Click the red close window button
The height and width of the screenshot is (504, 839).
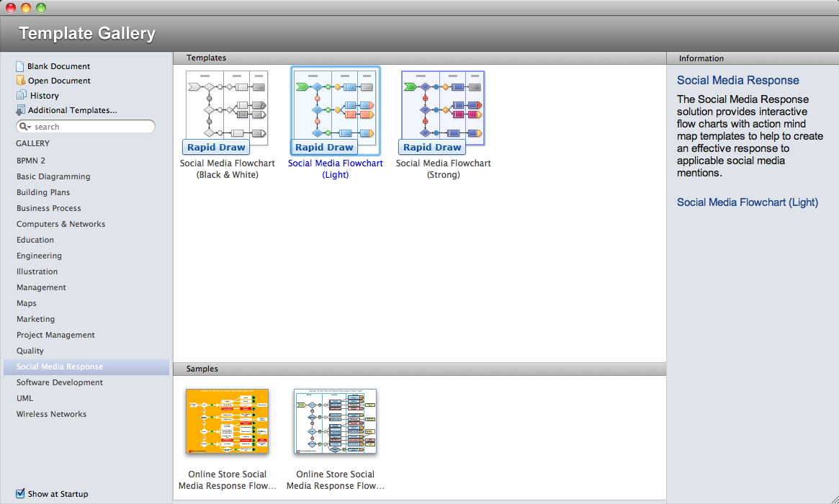(x=11, y=7)
